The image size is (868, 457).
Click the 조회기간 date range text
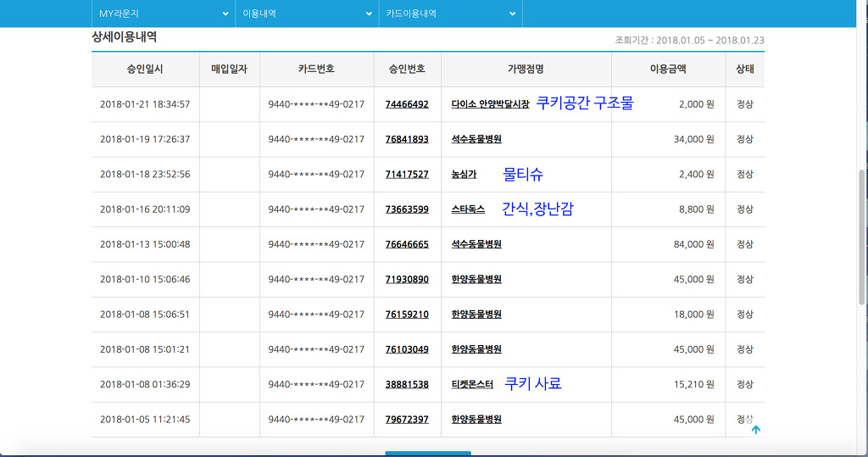pyautogui.click(x=689, y=41)
